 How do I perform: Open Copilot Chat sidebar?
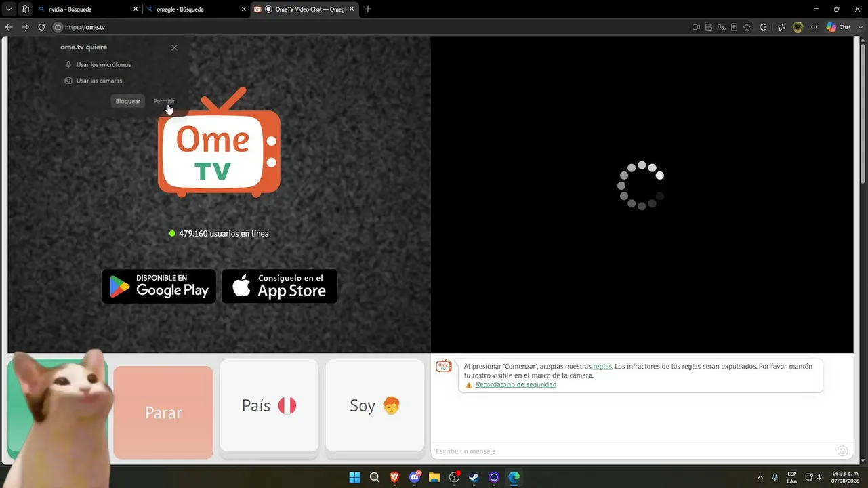pyautogui.click(x=839, y=27)
